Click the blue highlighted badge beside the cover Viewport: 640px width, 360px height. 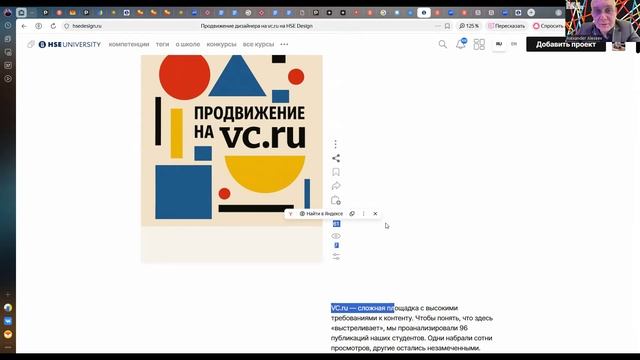[336, 224]
